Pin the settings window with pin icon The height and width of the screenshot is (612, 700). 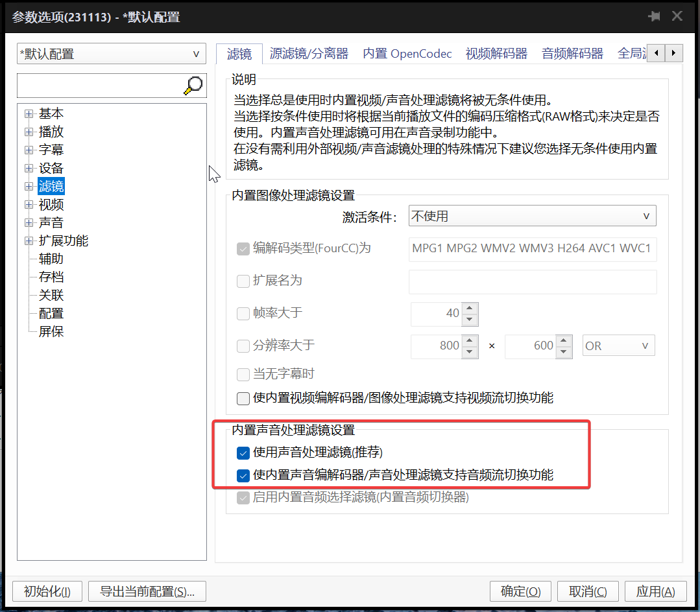(x=654, y=16)
